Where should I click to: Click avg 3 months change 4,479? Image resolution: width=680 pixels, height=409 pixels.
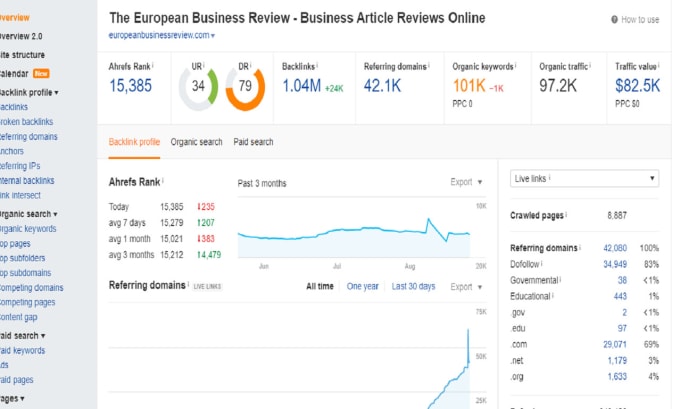(x=209, y=255)
